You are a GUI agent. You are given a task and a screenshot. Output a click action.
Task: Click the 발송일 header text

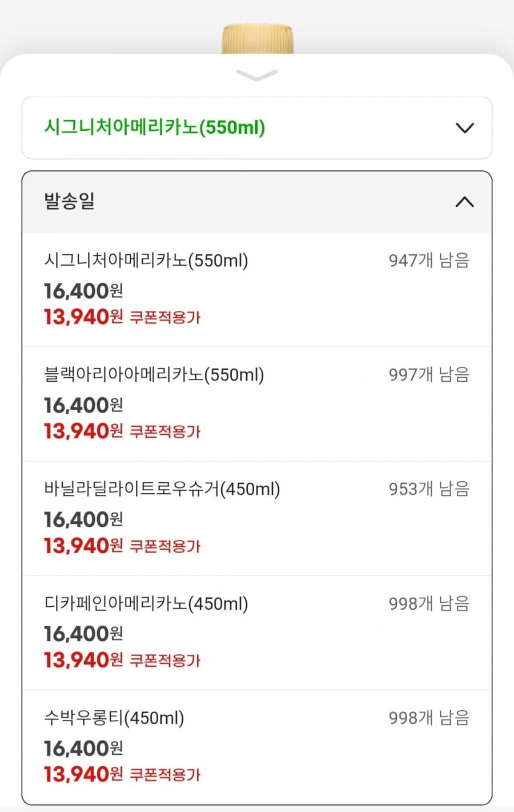point(70,201)
